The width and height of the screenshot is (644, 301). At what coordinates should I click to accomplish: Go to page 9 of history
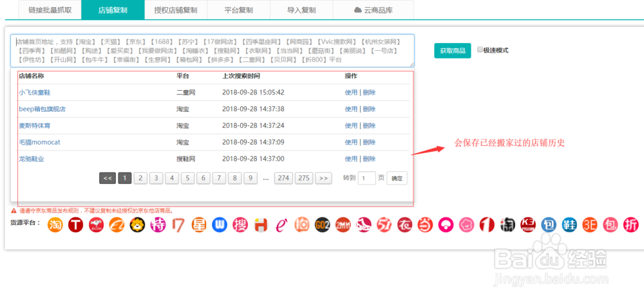(x=251, y=178)
